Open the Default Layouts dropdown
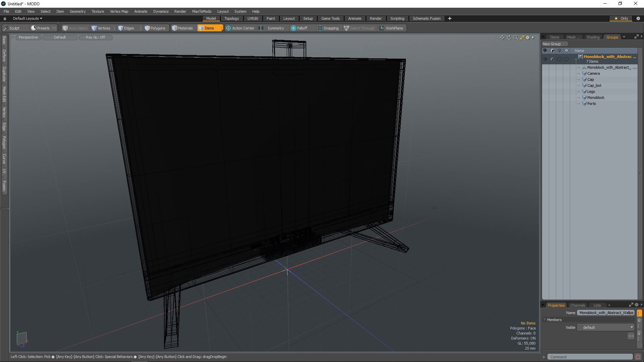This screenshot has height=362, width=644. click(x=28, y=18)
